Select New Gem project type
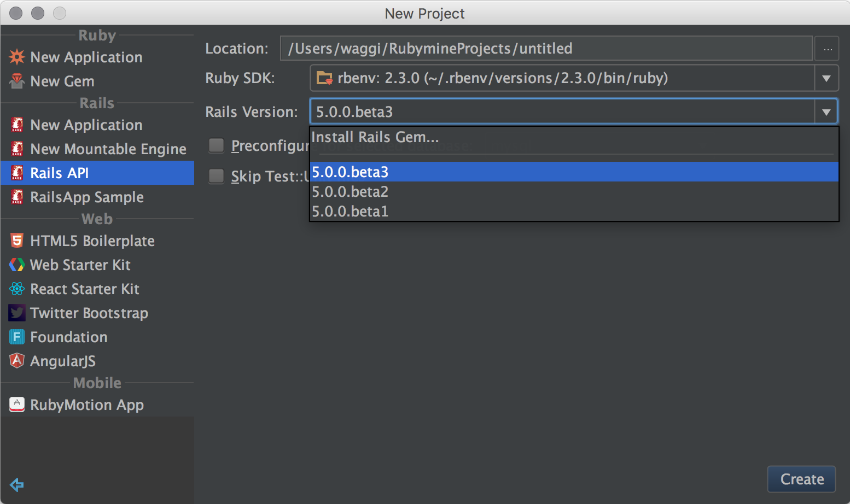This screenshot has height=504, width=850. [97, 81]
